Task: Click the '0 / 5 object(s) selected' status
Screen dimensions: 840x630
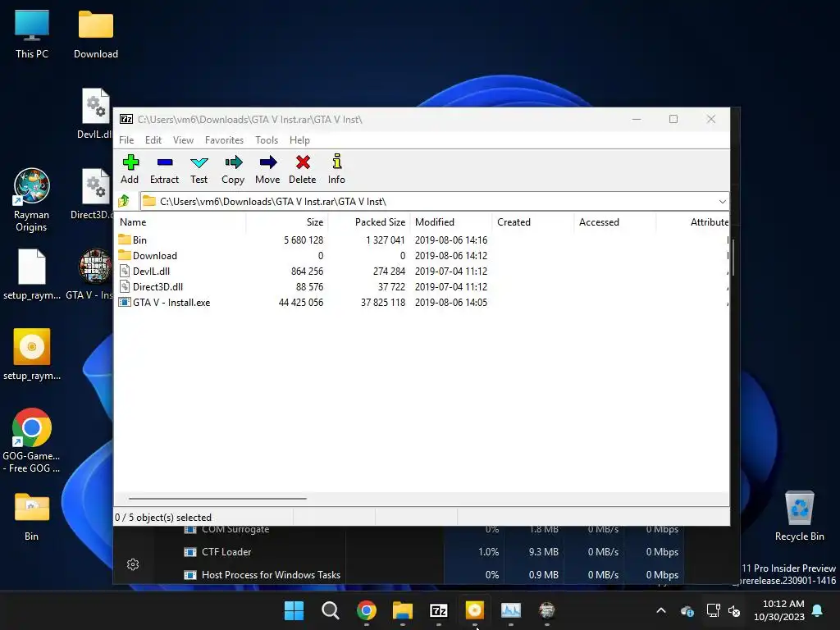Action: tap(163, 518)
